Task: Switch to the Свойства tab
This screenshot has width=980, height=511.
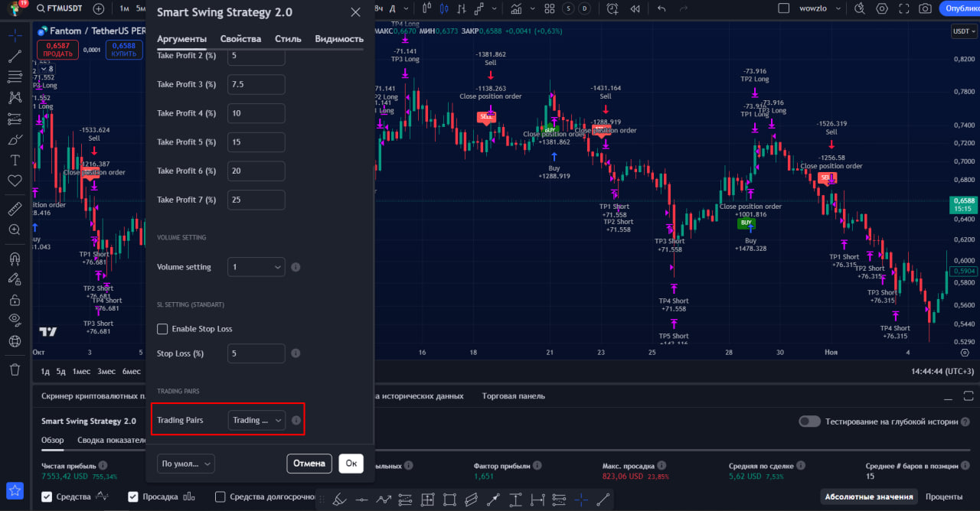Action: [240, 39]
